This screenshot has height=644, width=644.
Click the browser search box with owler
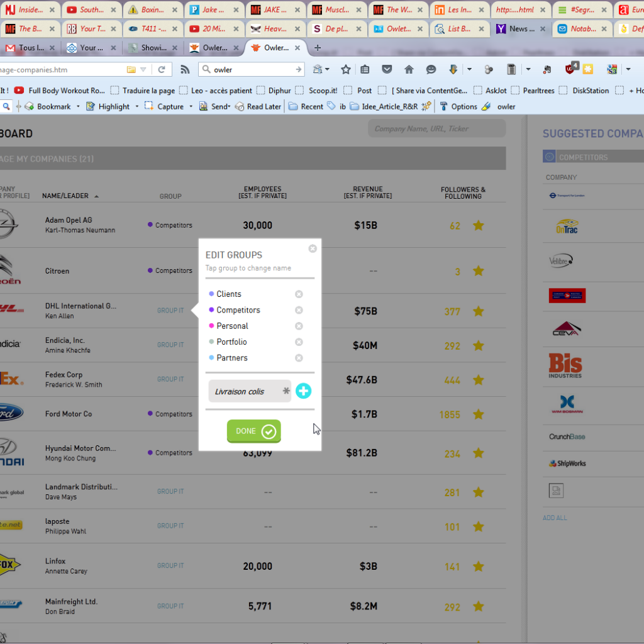[x=252, y=70]
